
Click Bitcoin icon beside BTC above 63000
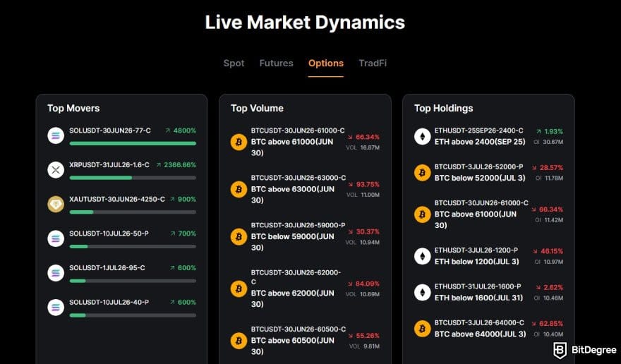(239, 189)
